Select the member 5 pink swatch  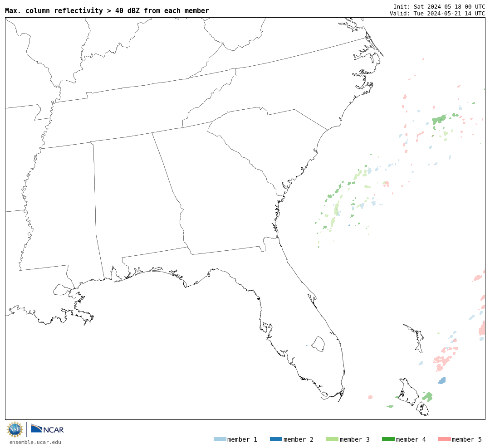click(x=444, y=439)
